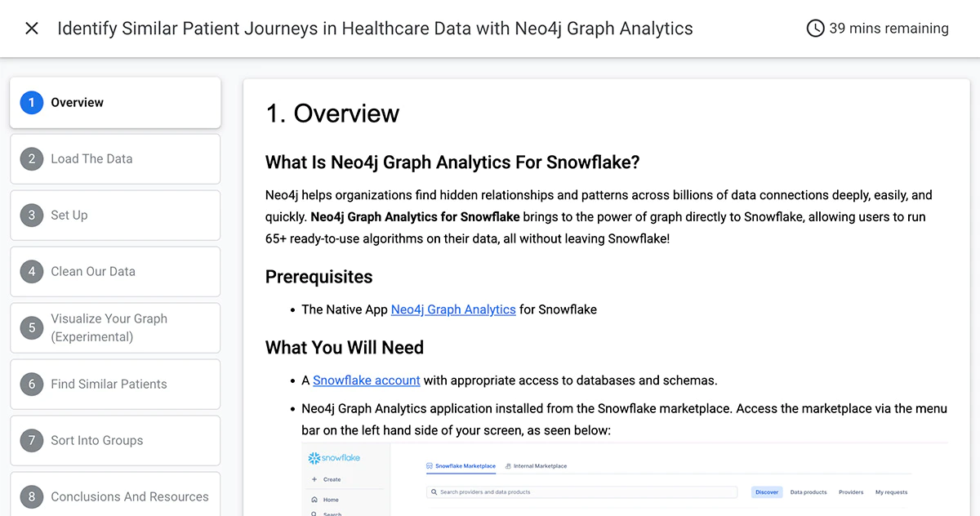Go to the Set Up step
The height and width of the screenshot is (516, 980).
115,216
